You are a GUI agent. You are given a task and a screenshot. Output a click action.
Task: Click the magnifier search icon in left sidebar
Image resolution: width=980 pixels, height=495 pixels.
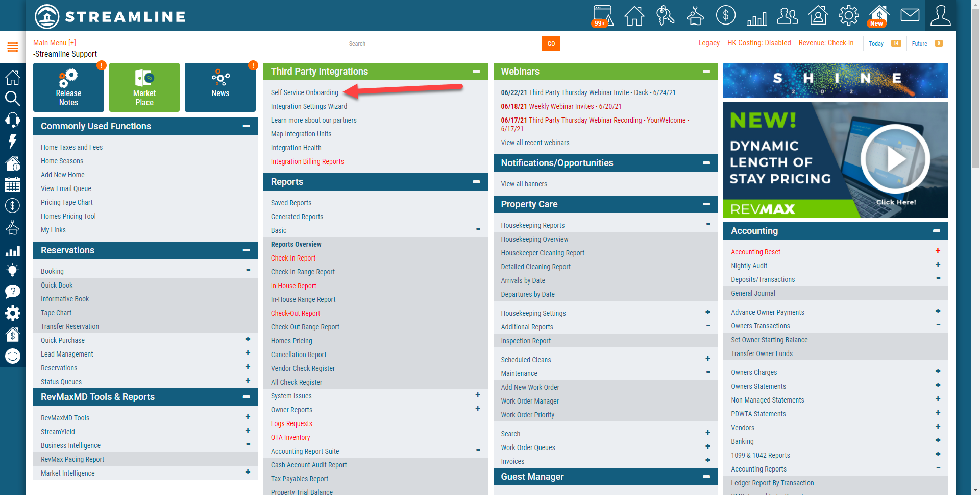coord(13,99)
